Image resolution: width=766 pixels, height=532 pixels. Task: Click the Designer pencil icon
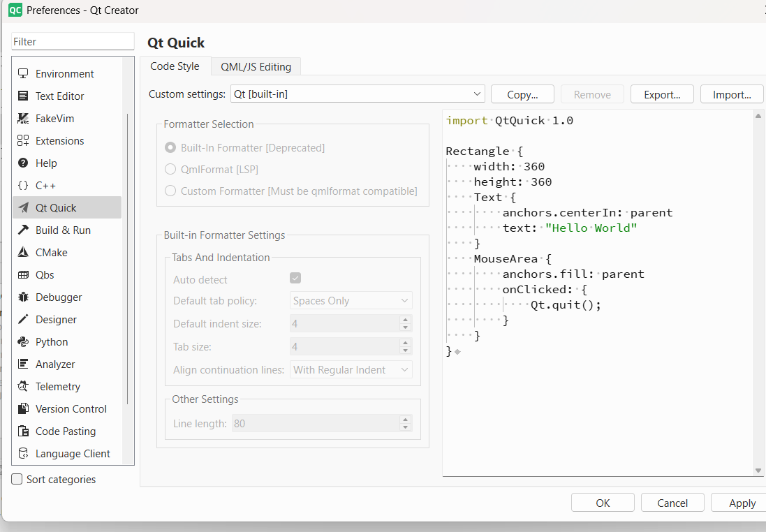point(23,320)
